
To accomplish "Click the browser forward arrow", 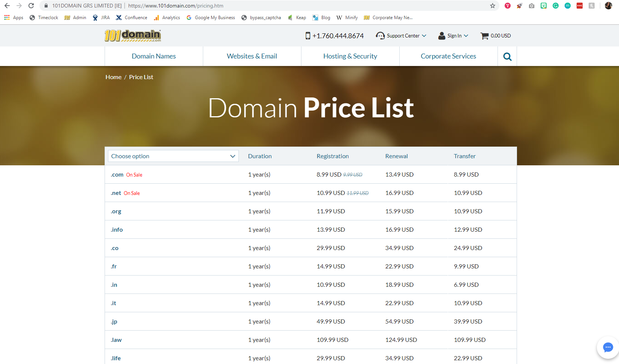I will [19, 6].
